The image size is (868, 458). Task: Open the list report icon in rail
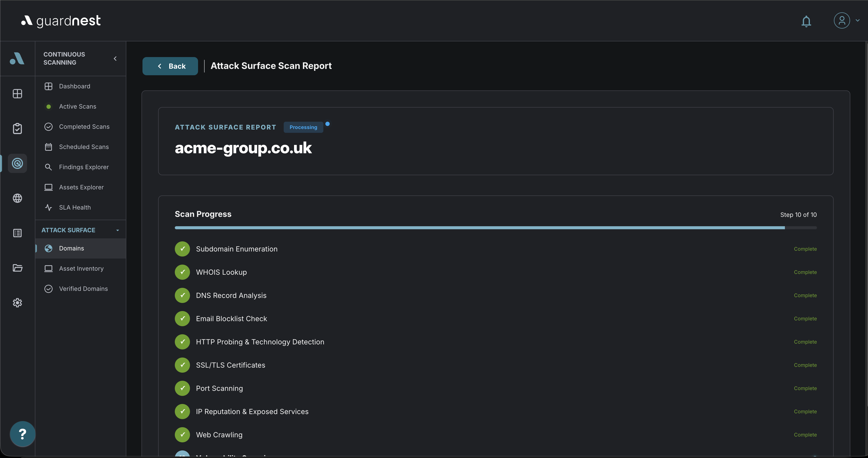click(x=17, y=233)
